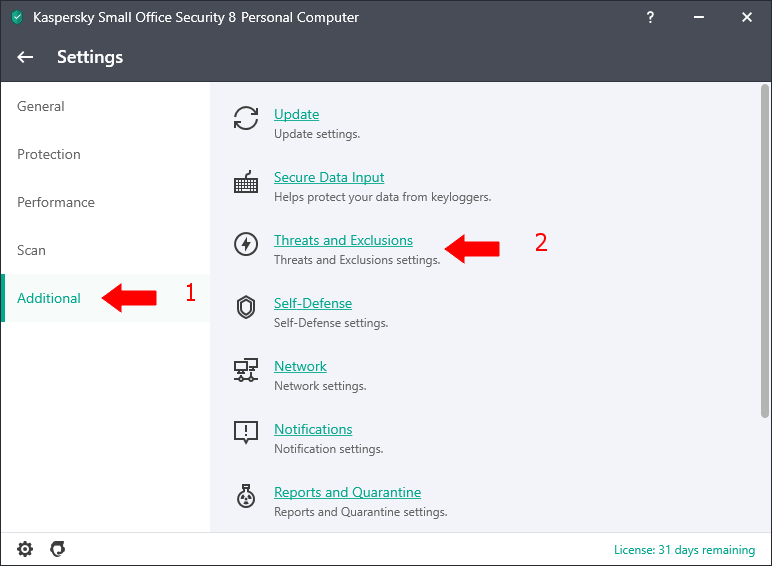This screenshot has width=772, height=566.
Task: Click the Notifications exclamation bubble icon
Action: click(246, 433)
